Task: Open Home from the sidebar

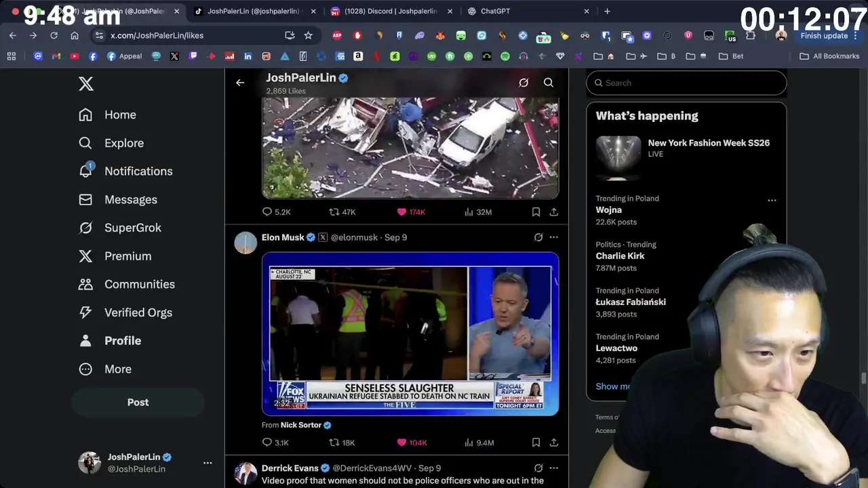Action: [x=107, y=115]
